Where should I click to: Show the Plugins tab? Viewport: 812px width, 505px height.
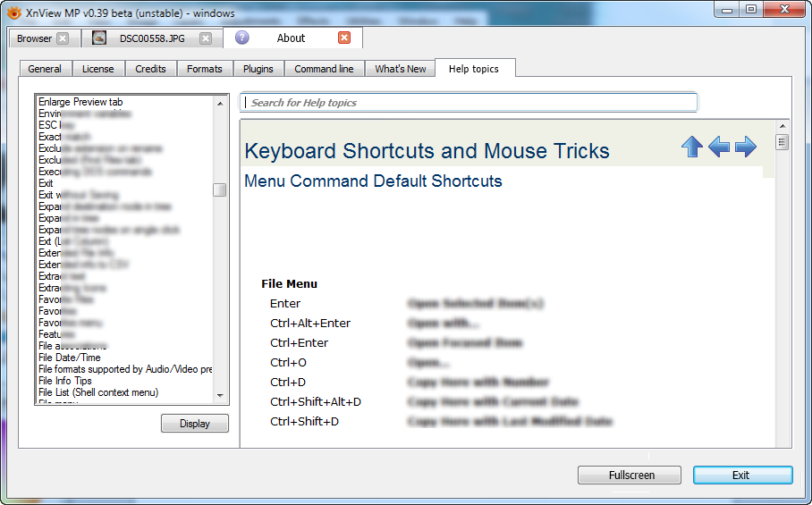(258, 69)
